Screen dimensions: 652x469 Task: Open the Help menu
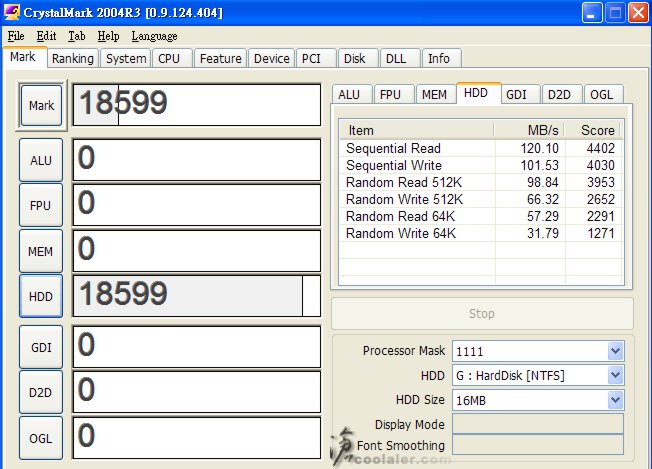(x=108, y=36)
